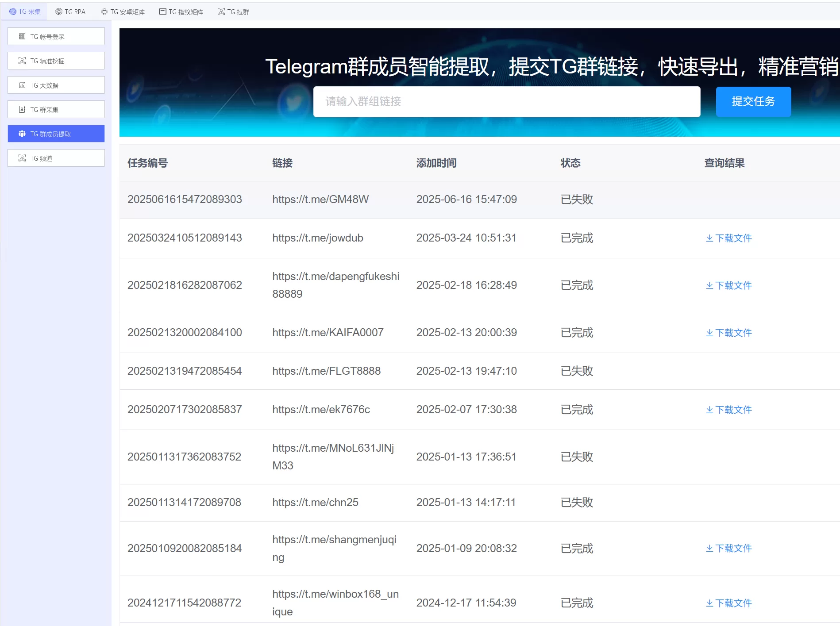The width and height of the screenshot is (840, 626).
Task: Open the TG 拉群 tab
Action: 233,12
